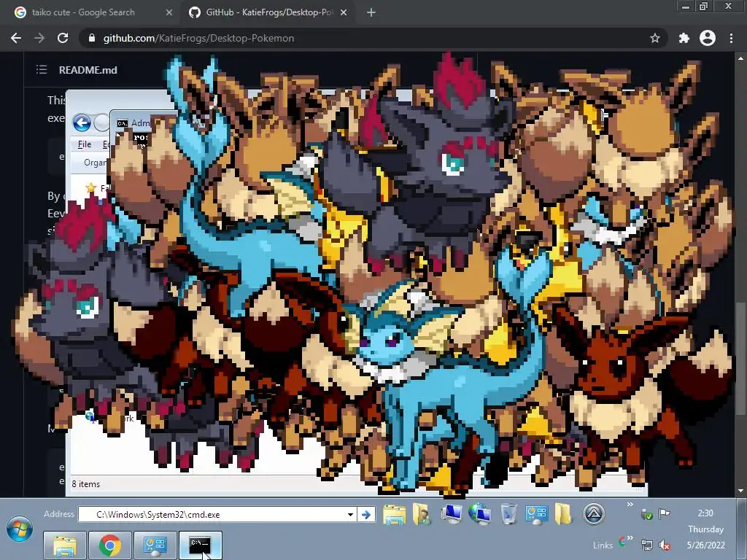Screen dimensions: 747x560
Task: Open a new Chrome tab
Action: coord(371,12)
